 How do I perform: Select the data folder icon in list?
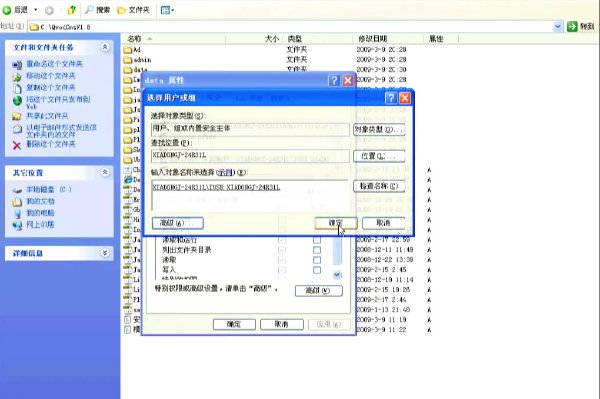point(128,70)
